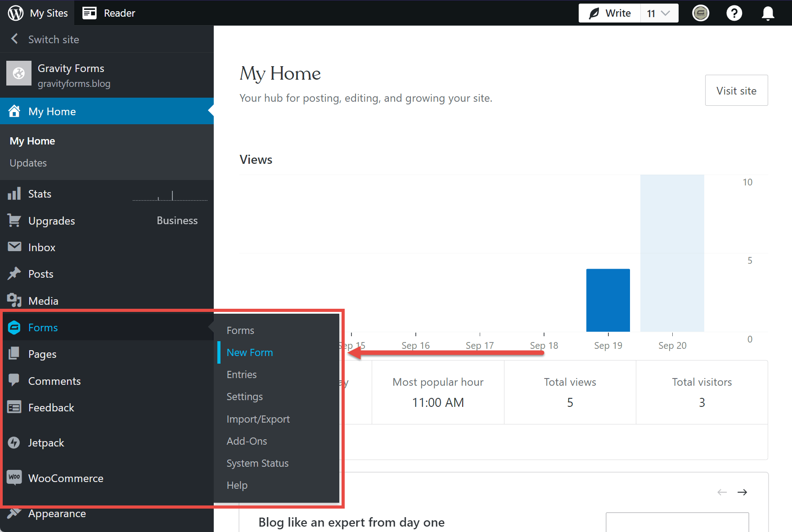Image resolution: width=792 pixels, height=532 pixels.
Task: Click the Sep 18 axis label
Action: click(544, 345)
